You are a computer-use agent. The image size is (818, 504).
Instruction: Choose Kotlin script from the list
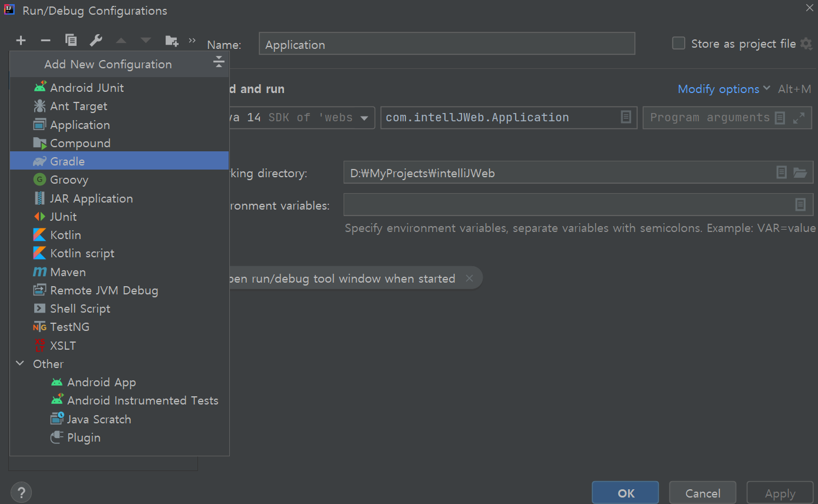[119, 253]
